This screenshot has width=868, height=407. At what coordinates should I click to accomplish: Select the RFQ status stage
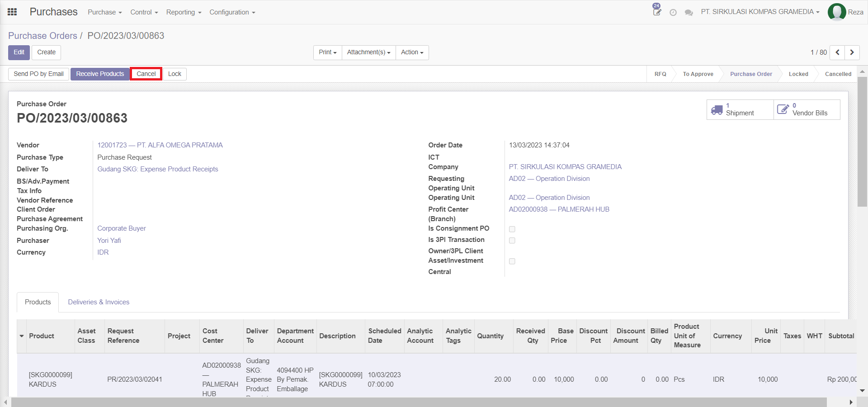pos(660,74)
